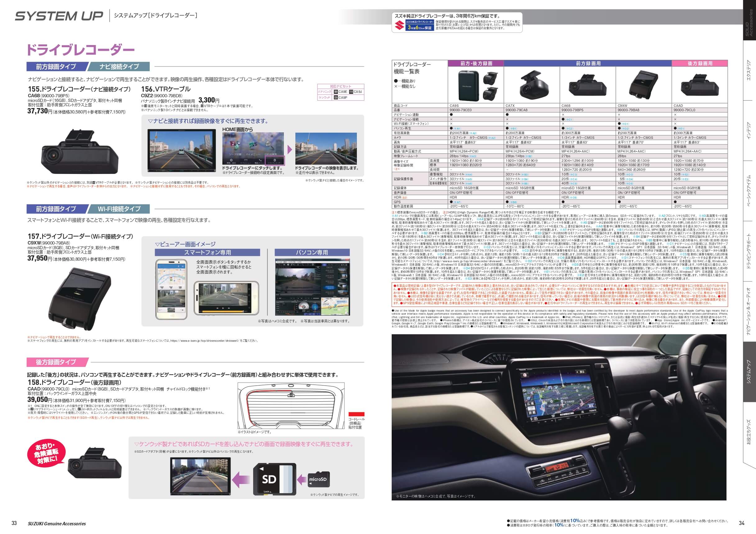Viewport: 756px width, 534px height.
Task: Click the page number 33
Action: click(14, 523)
